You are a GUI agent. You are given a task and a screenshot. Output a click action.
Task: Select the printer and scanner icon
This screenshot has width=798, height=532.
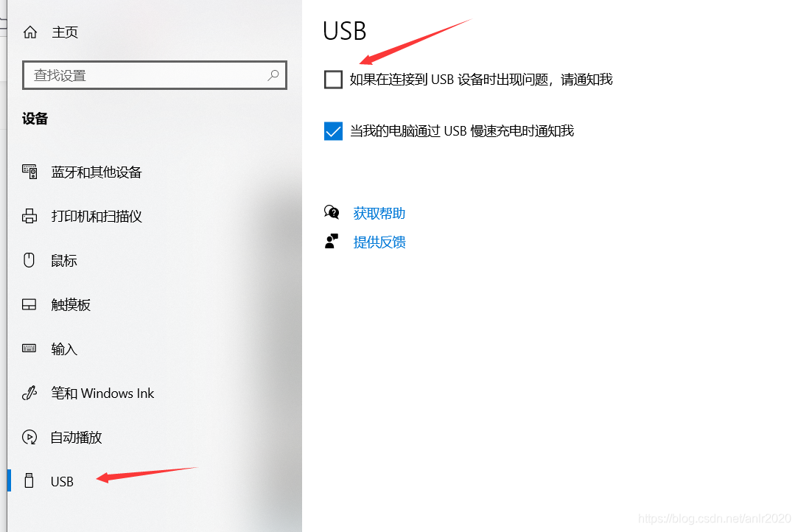[x=29, y=216]
